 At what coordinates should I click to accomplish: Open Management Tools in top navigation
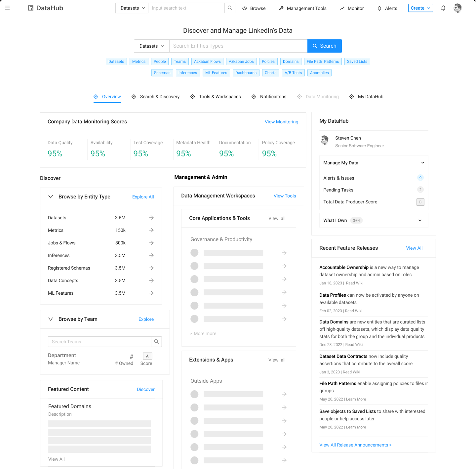coord(303,8)
